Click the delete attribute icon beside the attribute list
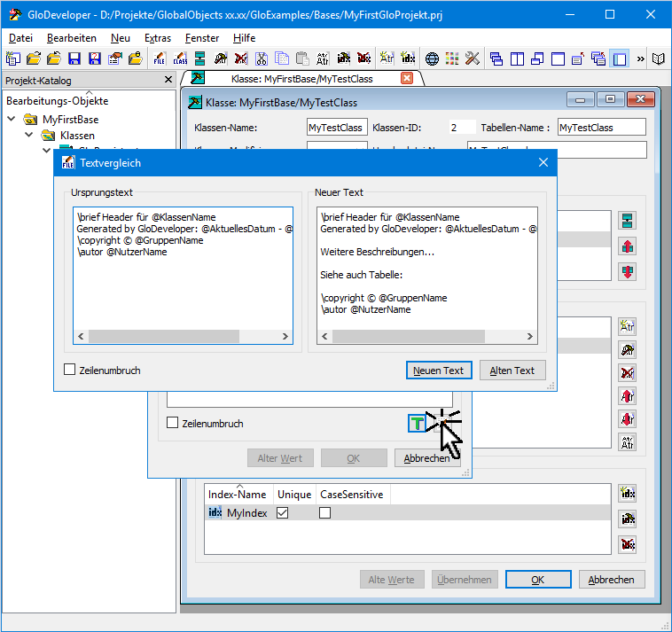The width and height of the screenshot is (672, 632). tap(628, 373)
